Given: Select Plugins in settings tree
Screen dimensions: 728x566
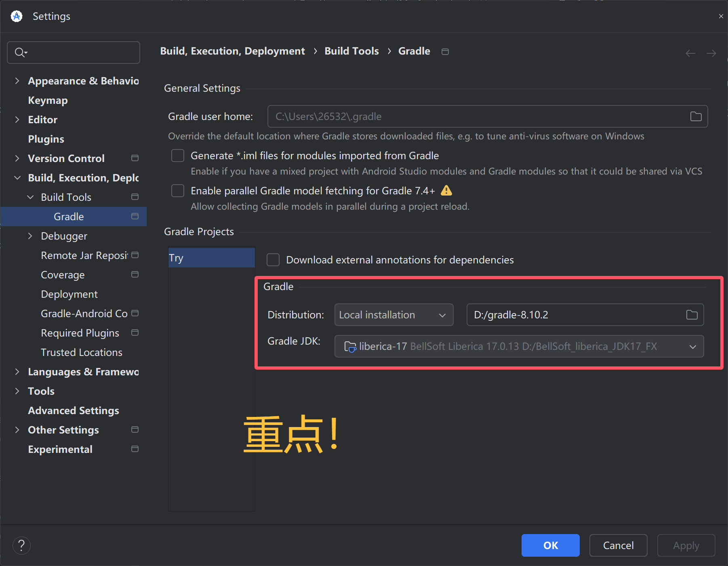Looking at the screenshot, I should point(46,139).
